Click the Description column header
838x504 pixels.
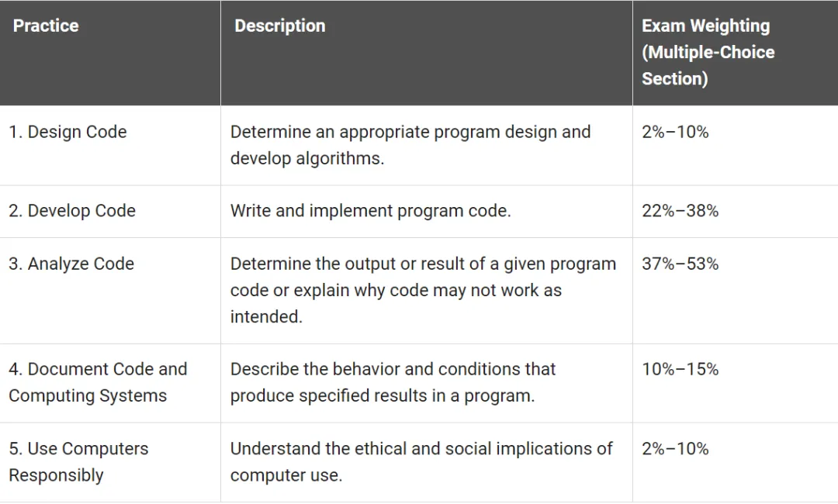280,26
